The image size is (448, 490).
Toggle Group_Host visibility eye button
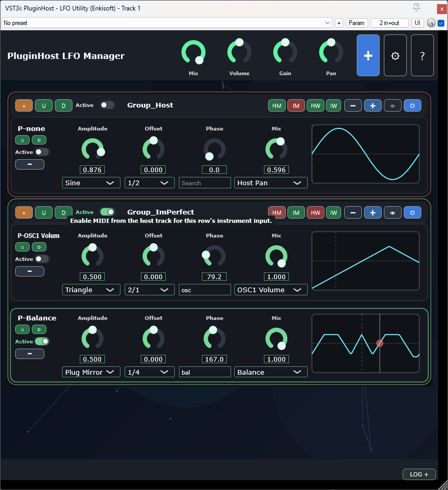click(393, 105)
